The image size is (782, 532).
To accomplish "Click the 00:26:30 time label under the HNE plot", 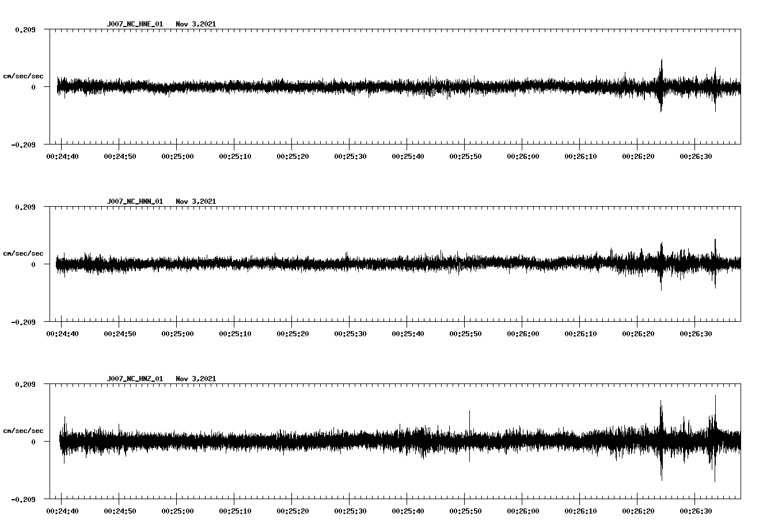I will coord(696,156).
